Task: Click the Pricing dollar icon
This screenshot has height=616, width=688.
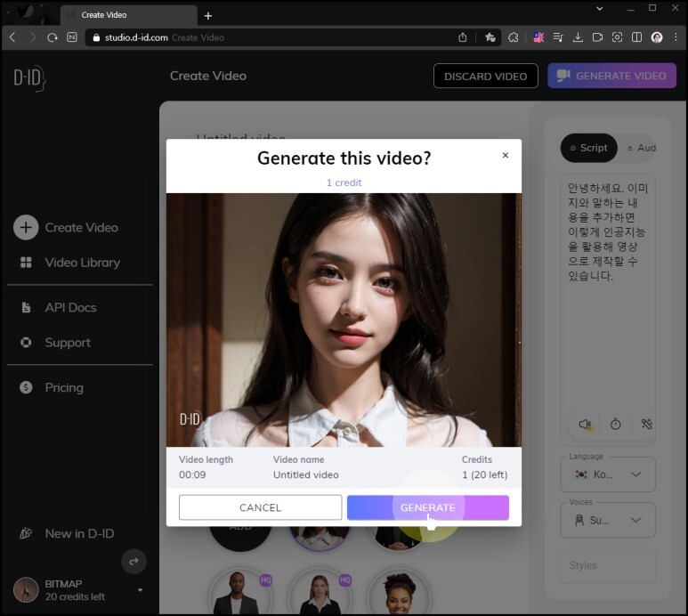Action: 26,387
